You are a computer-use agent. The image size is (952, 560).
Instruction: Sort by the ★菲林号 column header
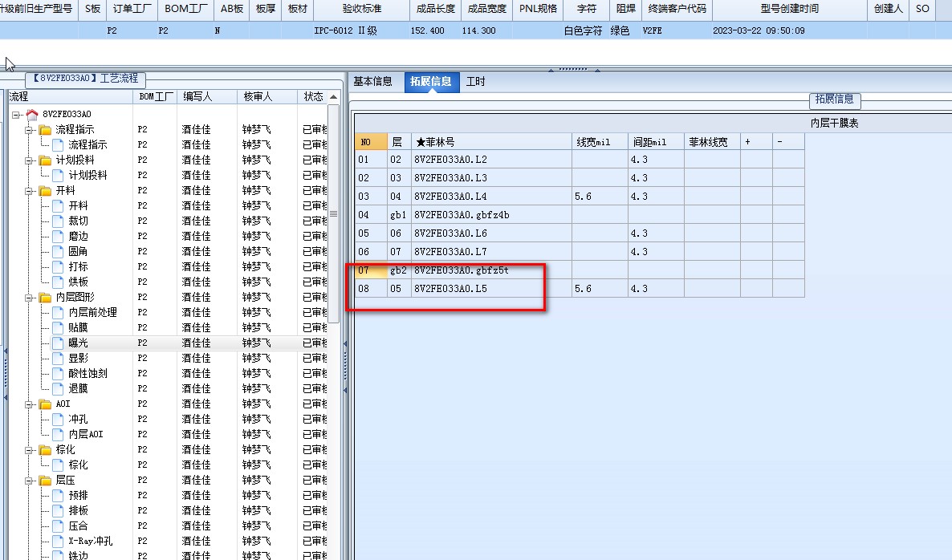pyautogui.click(x=491, y=142)
